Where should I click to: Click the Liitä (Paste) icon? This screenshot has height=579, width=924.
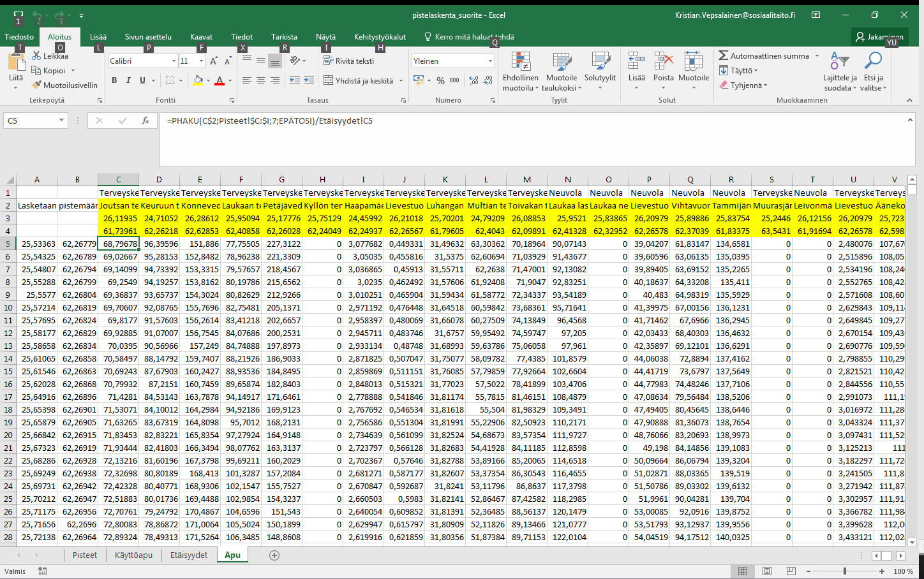[16, 63]
